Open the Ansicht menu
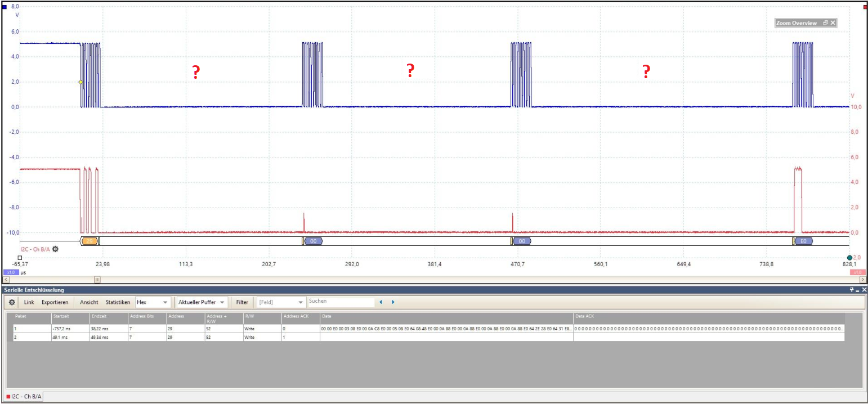868x404 pixels. tap(89, 302)
